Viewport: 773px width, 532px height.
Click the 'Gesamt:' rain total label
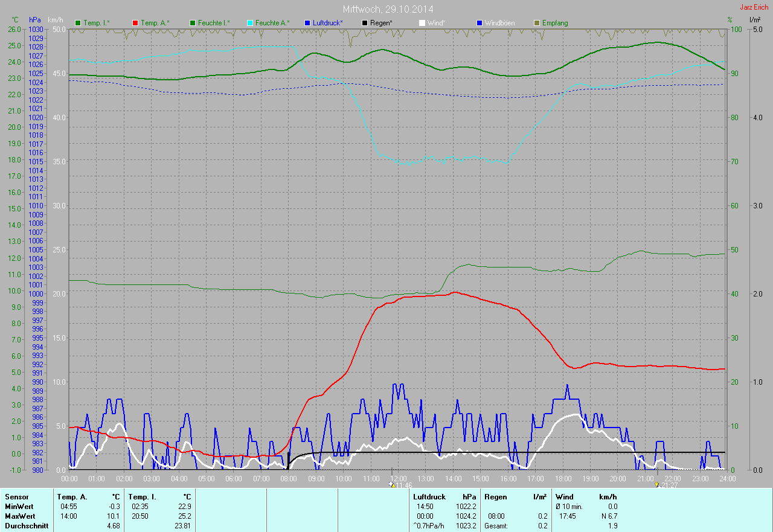pos(496,526)
